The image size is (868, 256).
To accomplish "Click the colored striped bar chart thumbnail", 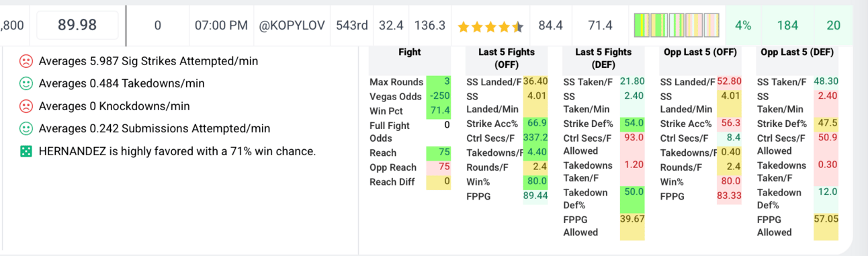I will (x=677, y=26).
